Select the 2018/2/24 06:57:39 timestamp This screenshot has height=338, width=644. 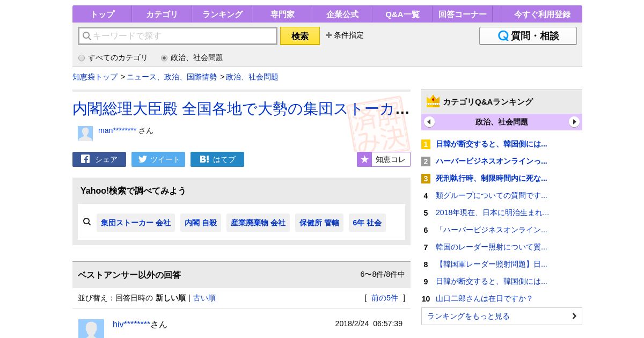pyautogui.click(x=369, y=324)
